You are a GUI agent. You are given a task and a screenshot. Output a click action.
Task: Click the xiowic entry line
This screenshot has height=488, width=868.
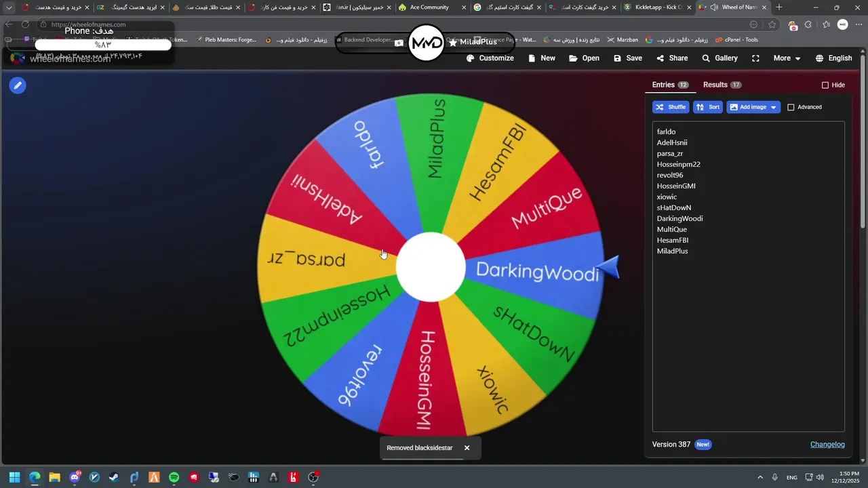click(667, 197)
